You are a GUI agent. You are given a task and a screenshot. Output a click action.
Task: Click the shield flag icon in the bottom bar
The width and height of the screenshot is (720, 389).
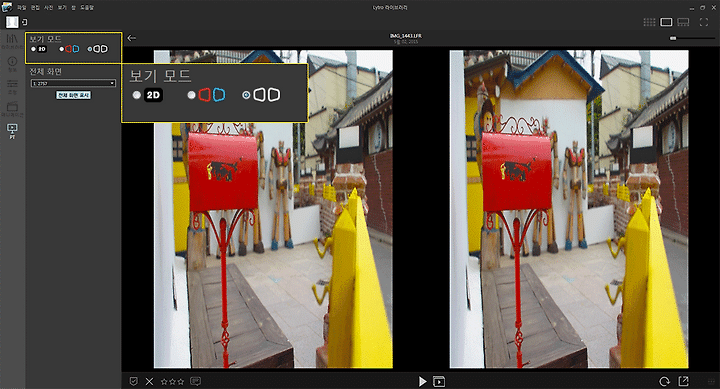[x=134, y=381]
